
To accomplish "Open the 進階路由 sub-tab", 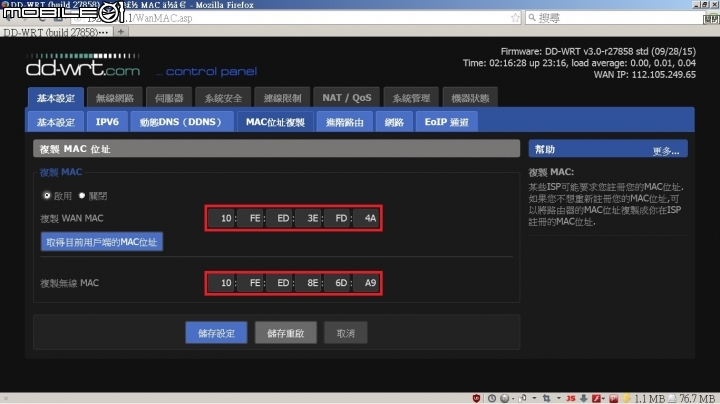I will [x=344, y=122].
